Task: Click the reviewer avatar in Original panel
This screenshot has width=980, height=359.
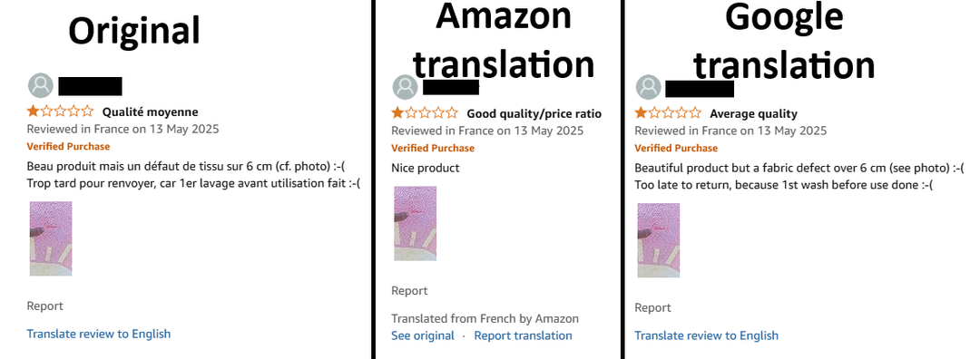Action: (41, 85)
